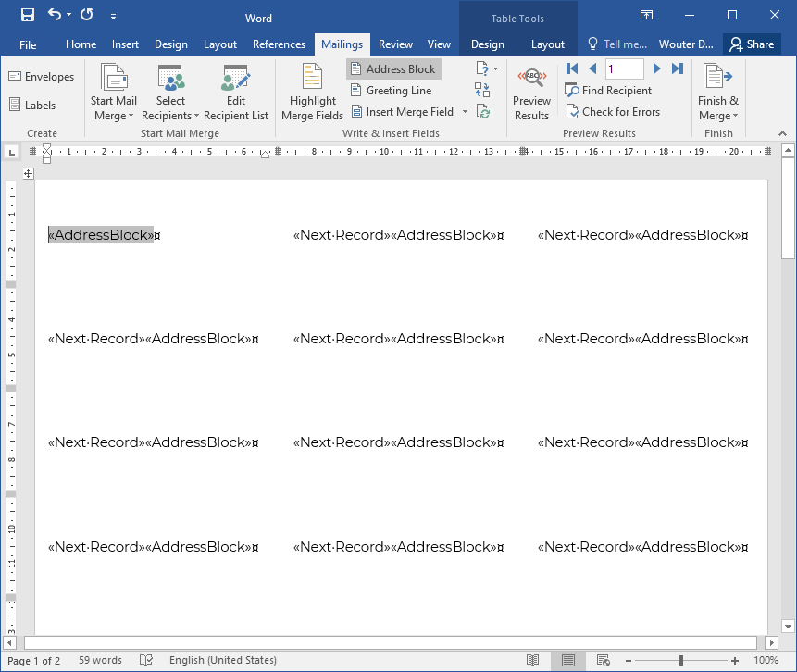Screen dimensions: 797x672
Task: Expand the Undo history dropdown arrow
Action: click(68, 15)
